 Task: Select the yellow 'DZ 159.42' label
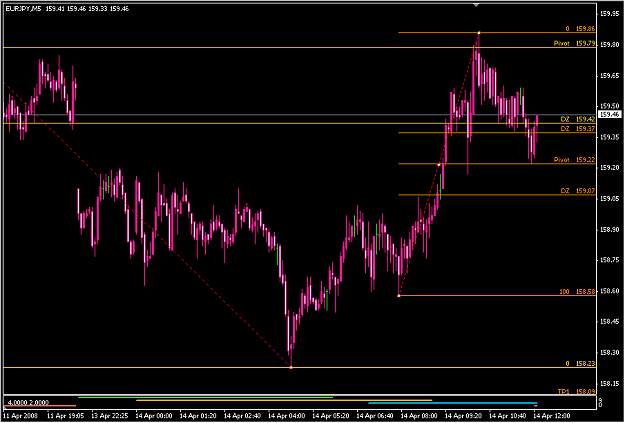click(x=578, y=119)
